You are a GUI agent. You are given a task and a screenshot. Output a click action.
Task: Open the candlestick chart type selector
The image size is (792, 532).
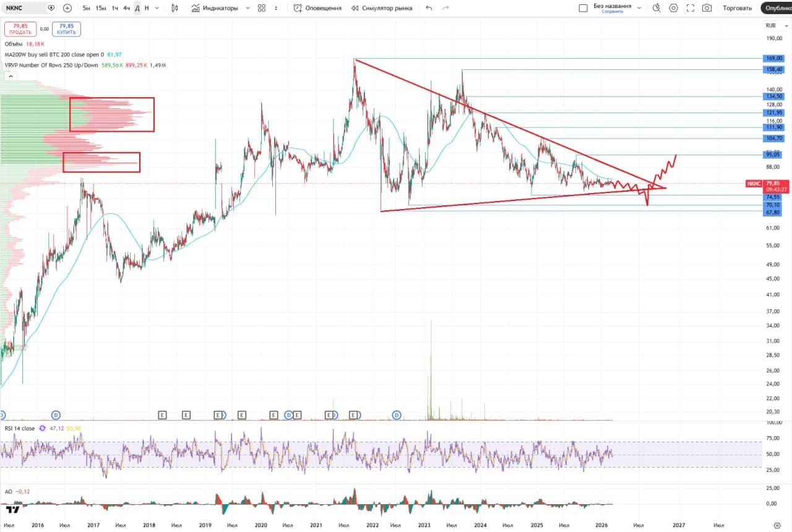[x=175, y=8]
